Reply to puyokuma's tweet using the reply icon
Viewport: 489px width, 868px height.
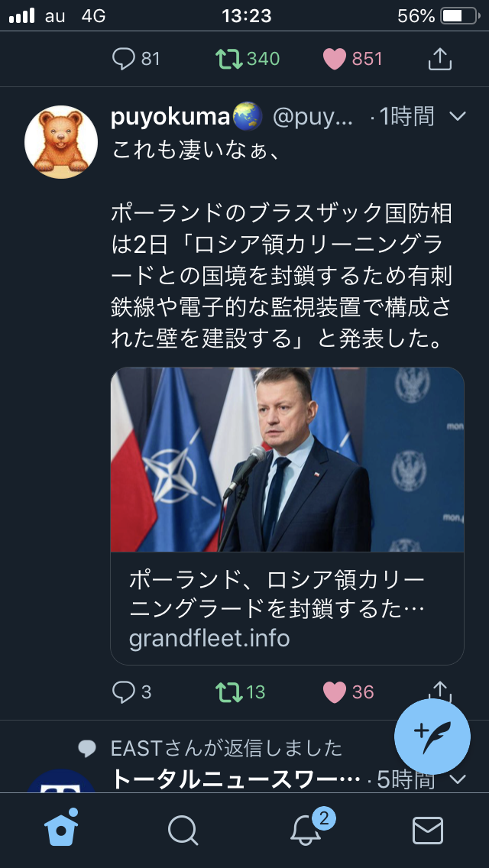coord(125,691)
